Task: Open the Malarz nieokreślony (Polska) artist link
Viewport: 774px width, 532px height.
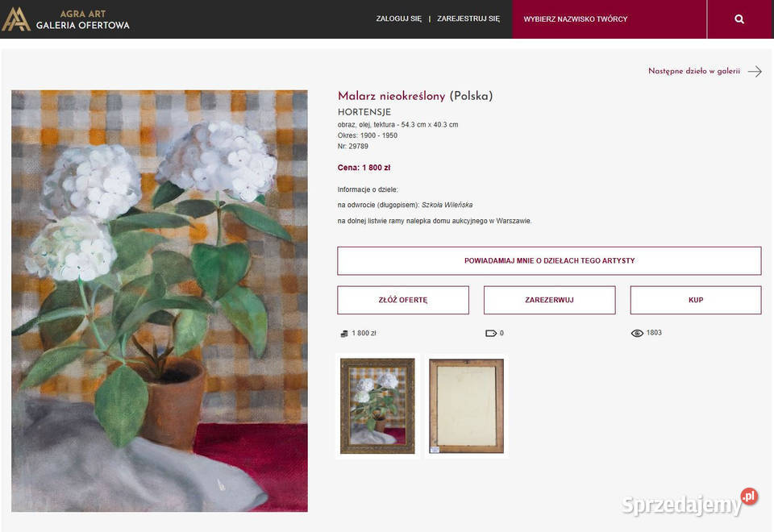Action: pos(415,96)
